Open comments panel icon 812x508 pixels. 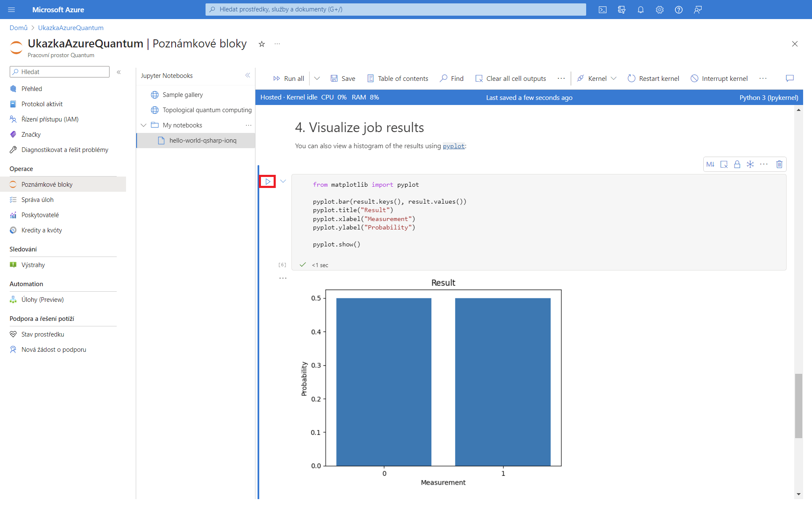click(x=789, y=78)
